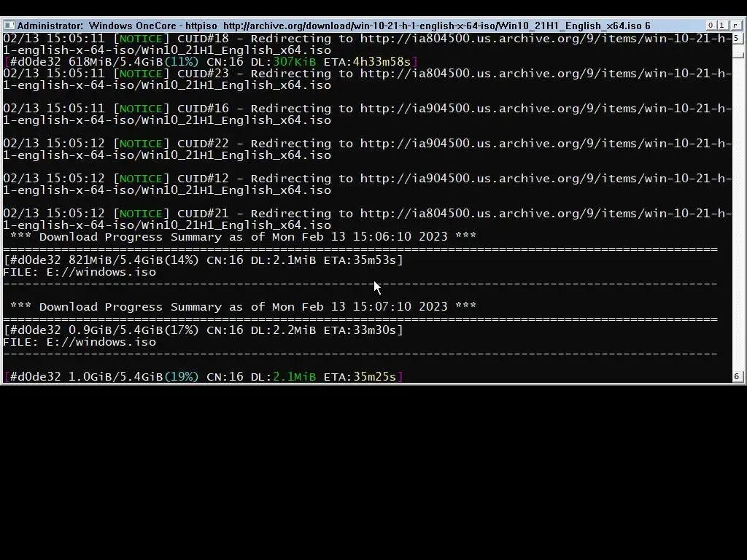Select the 'CUID#12' text
Viewport: 747px width, 560px height.
click(x=203, y=179)
